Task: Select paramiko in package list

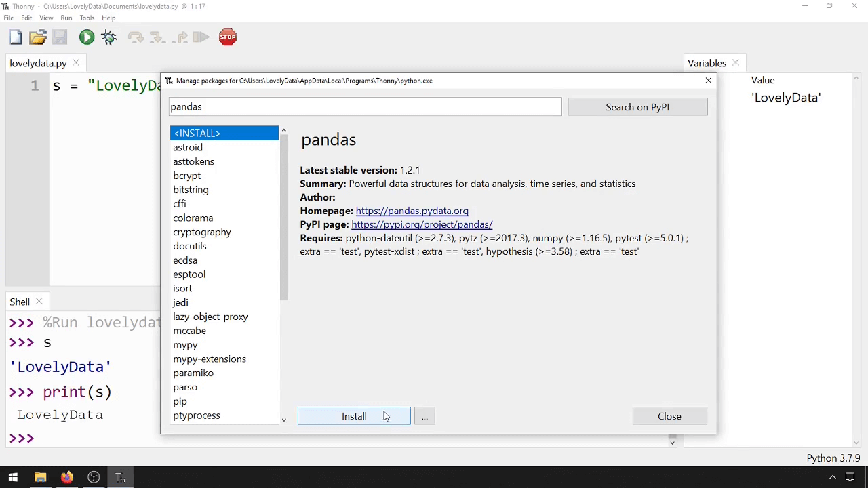Action: 224,373
